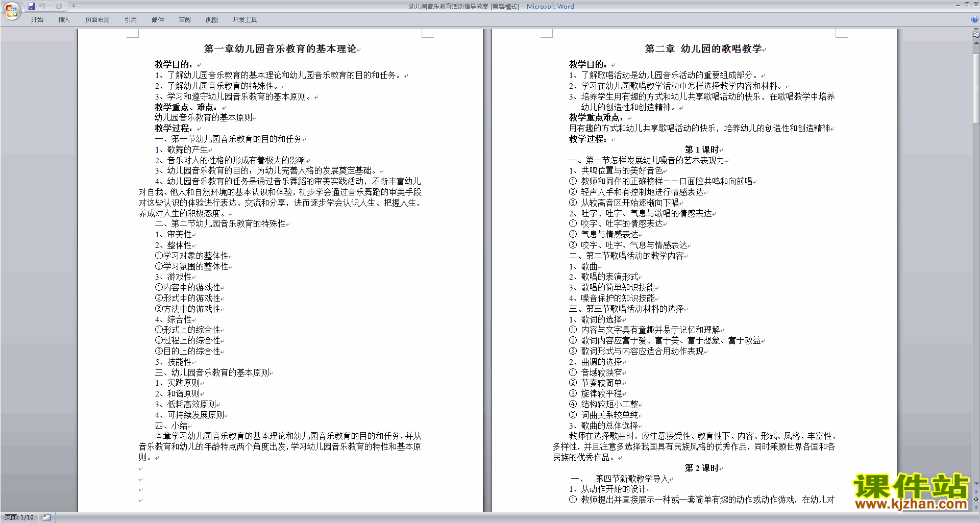This screenshot has width=980, height=523.
Task: Click the scrollbar down arrow
Action: click(976, 484)
